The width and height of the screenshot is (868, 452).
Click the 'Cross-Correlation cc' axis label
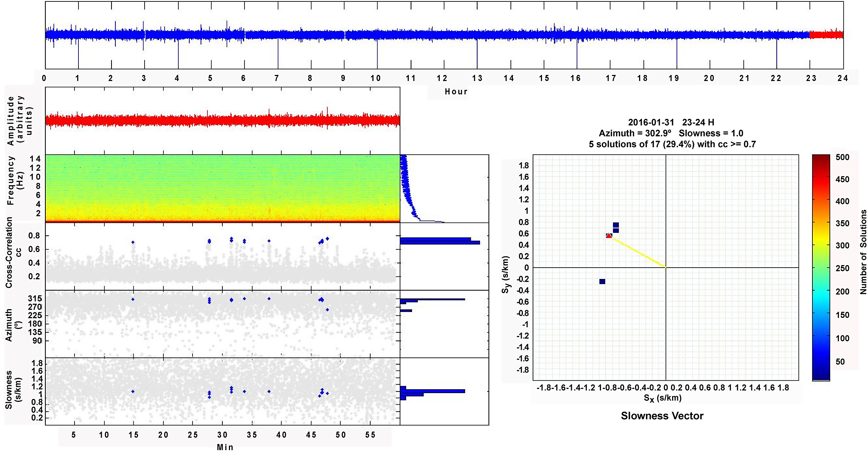13,252
